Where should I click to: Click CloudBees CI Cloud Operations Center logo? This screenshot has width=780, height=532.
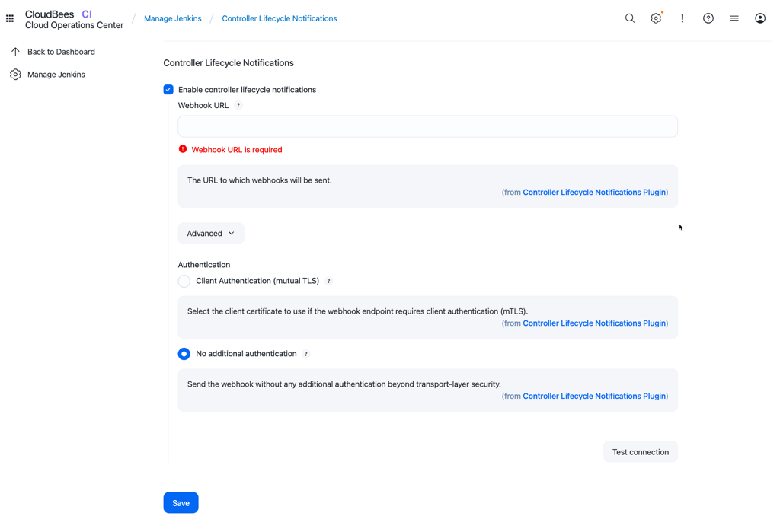[74, 19]
